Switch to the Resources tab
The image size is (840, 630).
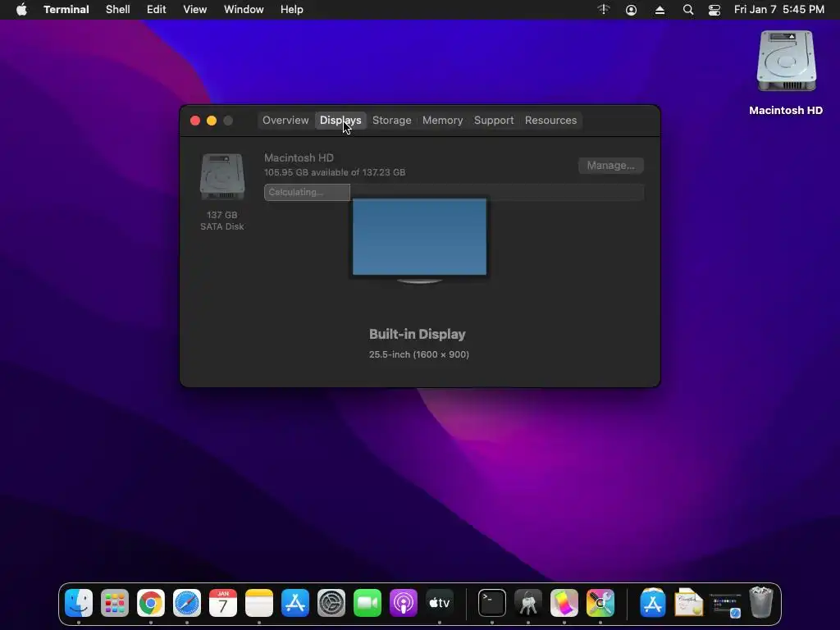click(x=550, y=121)
